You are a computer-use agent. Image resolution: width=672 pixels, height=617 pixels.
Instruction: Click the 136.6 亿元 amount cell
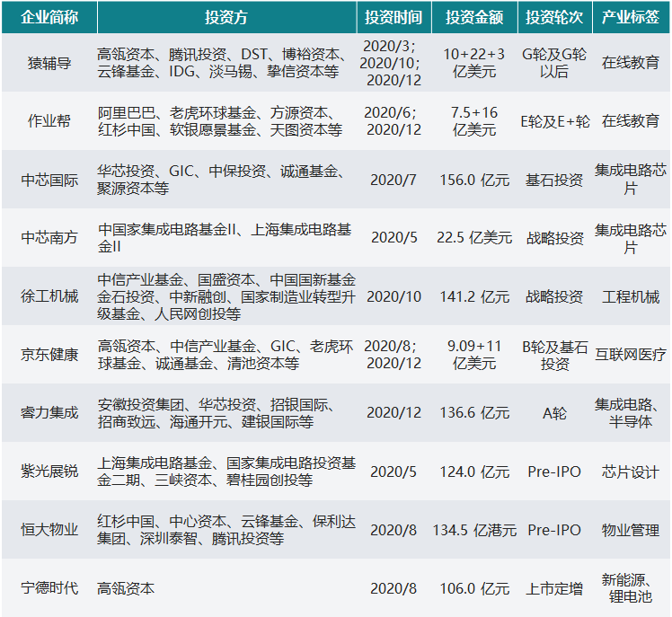[x=474, y=413]
